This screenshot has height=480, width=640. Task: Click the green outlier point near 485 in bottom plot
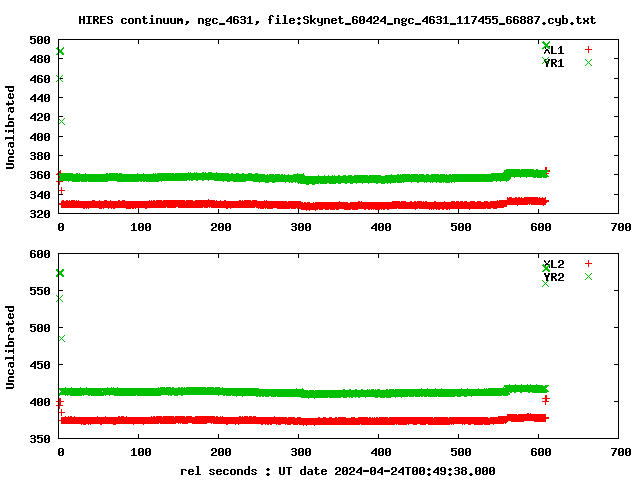pyautogui.click(x=62, y=338)
